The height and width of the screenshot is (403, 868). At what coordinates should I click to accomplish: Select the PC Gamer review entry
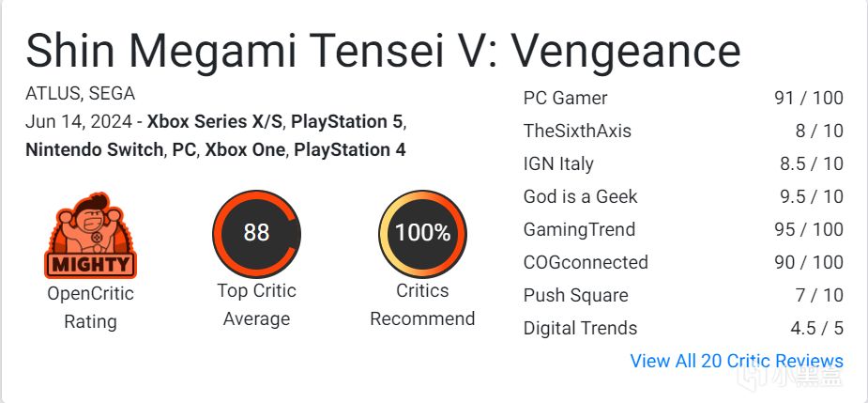click(683, 98)
